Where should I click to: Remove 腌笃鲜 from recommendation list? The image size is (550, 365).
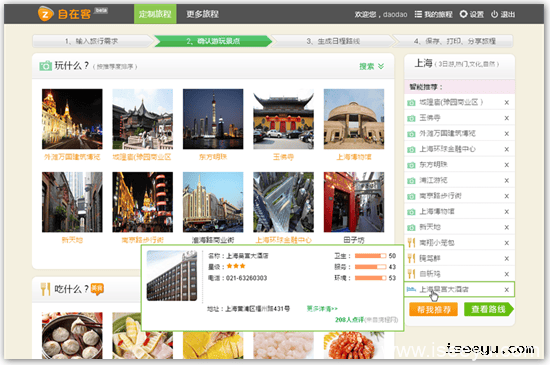[x=507, y=258]
